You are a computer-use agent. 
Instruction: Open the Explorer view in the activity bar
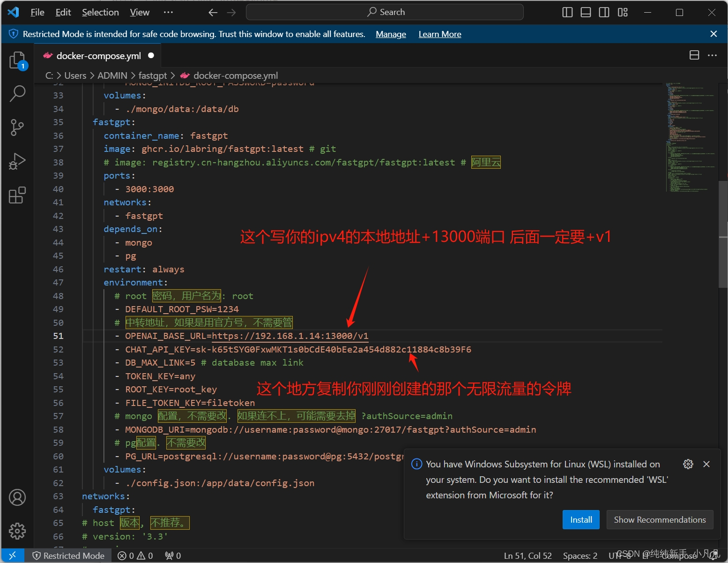tap(18, 60)
